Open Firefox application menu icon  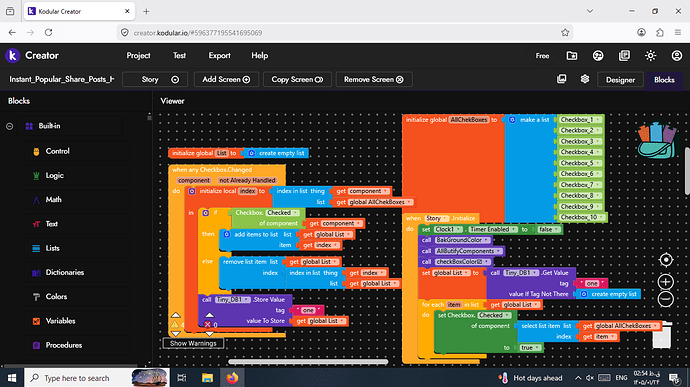(x=678, y=33)
